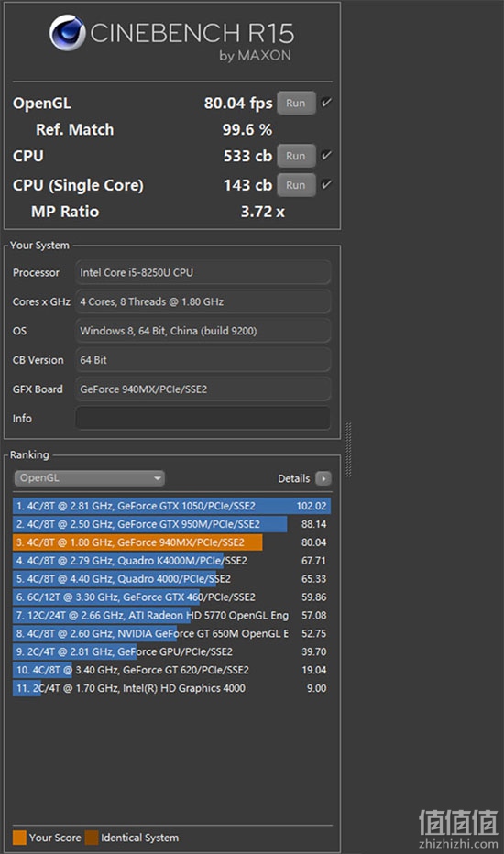Click the brown Identical System legend swatch

pos(92,838)
